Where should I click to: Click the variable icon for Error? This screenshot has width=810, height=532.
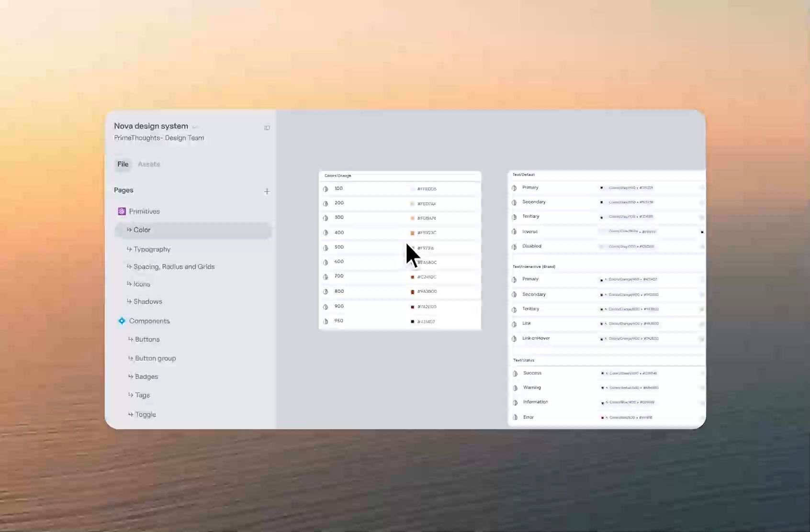(x=515, y=418)
